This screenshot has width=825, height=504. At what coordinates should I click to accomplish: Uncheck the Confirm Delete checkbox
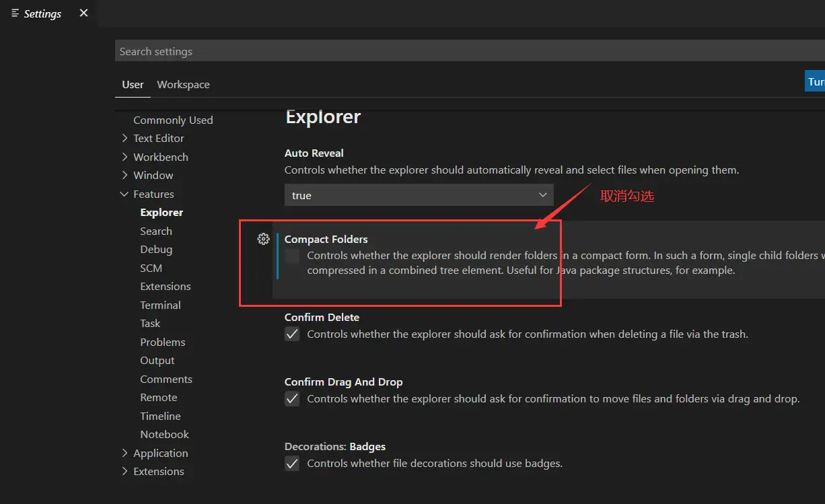[x=292, y=334]
